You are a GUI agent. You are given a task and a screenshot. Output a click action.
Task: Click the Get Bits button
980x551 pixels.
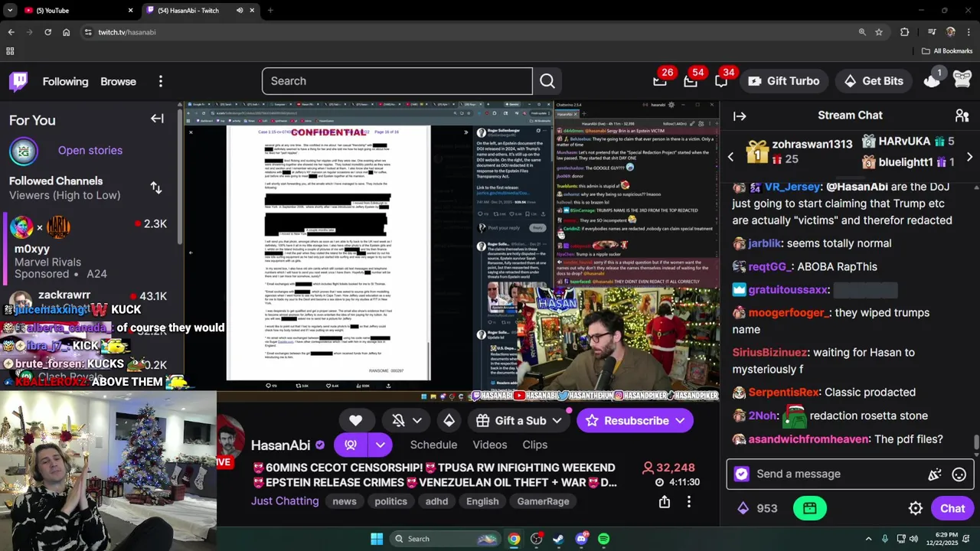coord(873,81)
